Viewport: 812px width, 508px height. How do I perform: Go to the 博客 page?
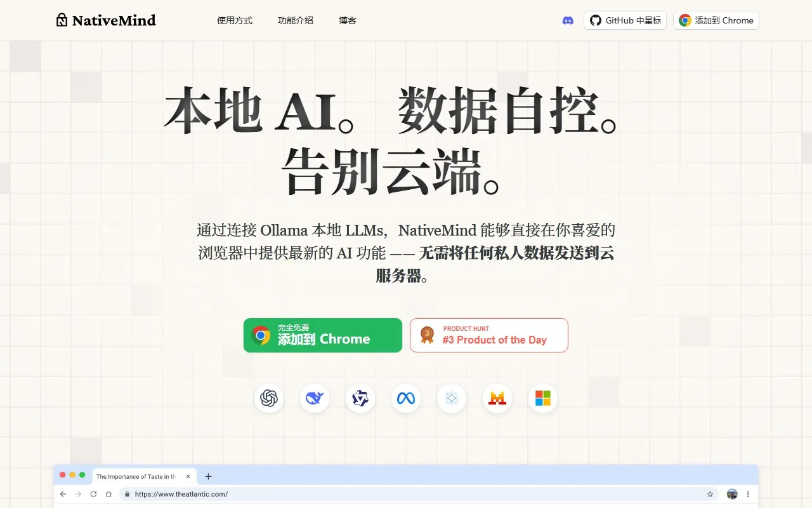pos(348,20)
